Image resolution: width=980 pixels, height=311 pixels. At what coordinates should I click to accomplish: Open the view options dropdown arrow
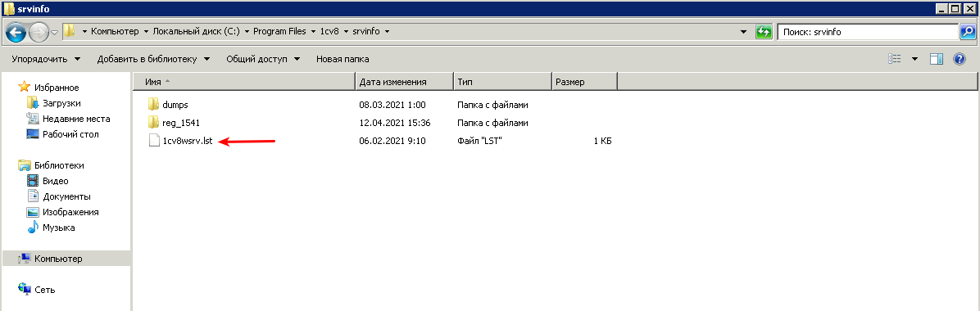[915, 59]
